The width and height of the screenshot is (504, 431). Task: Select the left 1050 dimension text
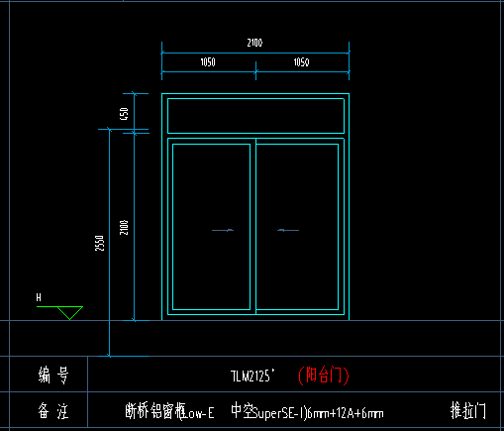coord(208,62)
